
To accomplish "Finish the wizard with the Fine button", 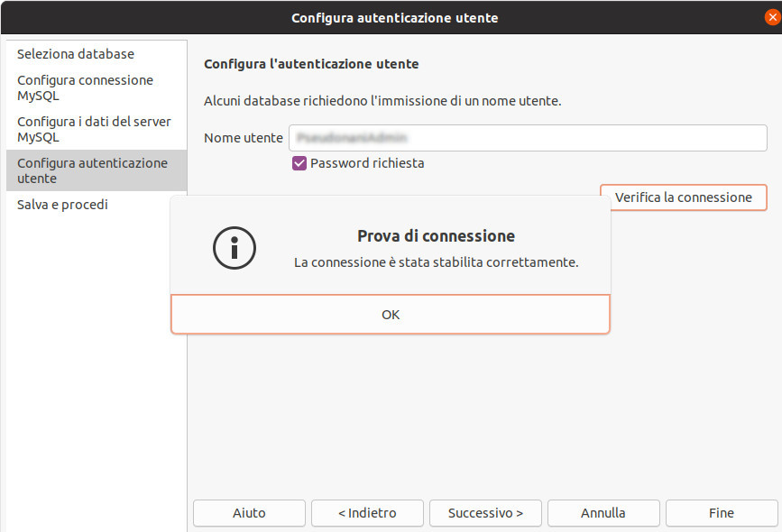I will [x=722, y=513].
